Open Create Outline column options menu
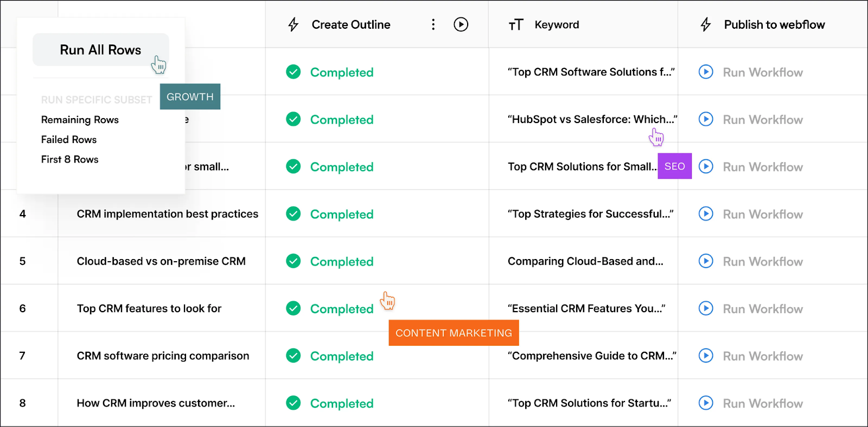The image size is (868, 427). (x=433, y=24)
